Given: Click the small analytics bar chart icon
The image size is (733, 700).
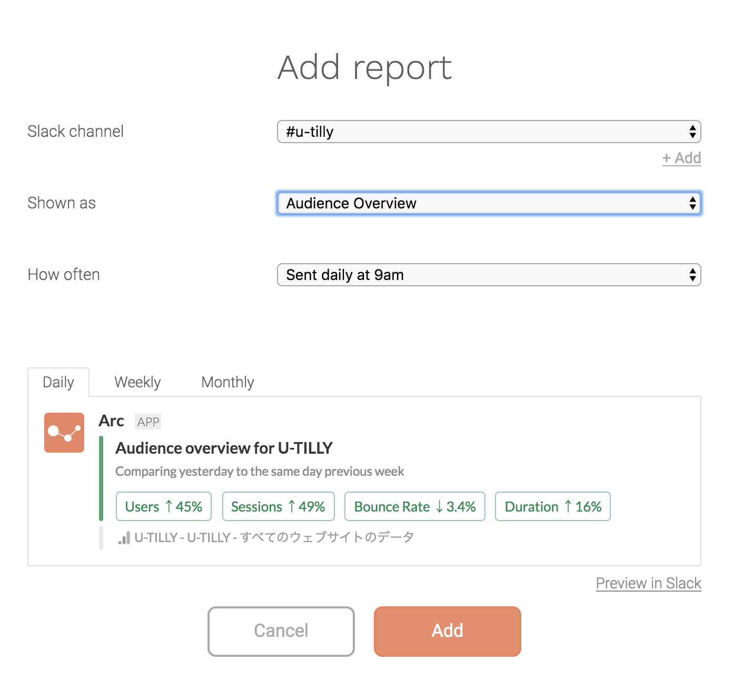Looking at the screenshot, I should tap(124, 538).
